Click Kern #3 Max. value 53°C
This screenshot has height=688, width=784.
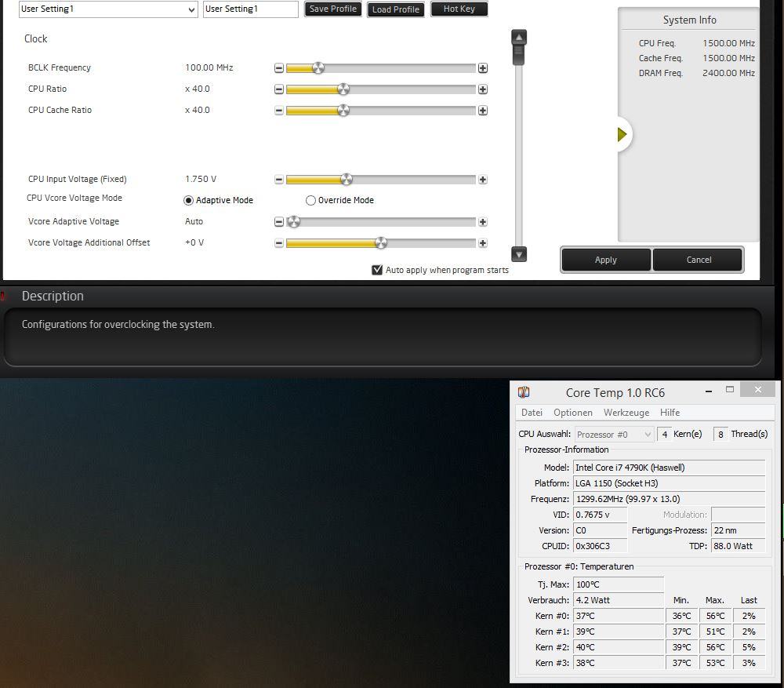pyautogui.click(x=715, y=663)
